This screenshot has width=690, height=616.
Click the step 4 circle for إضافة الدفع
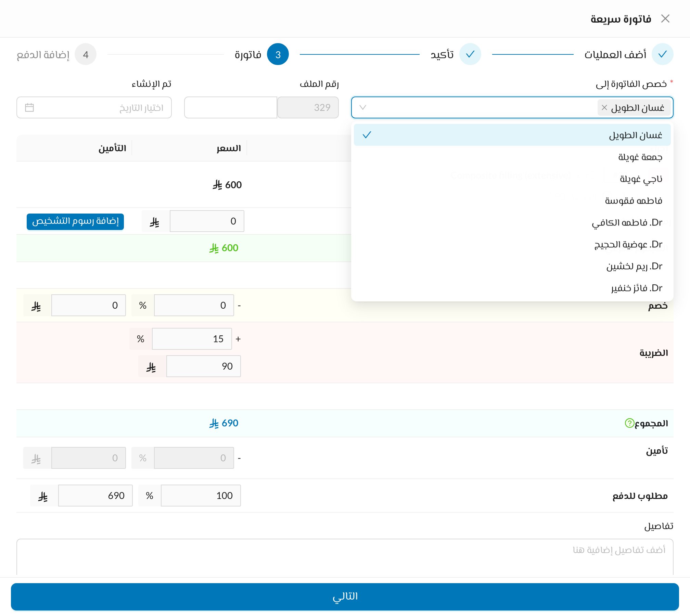tap(86, 54)
